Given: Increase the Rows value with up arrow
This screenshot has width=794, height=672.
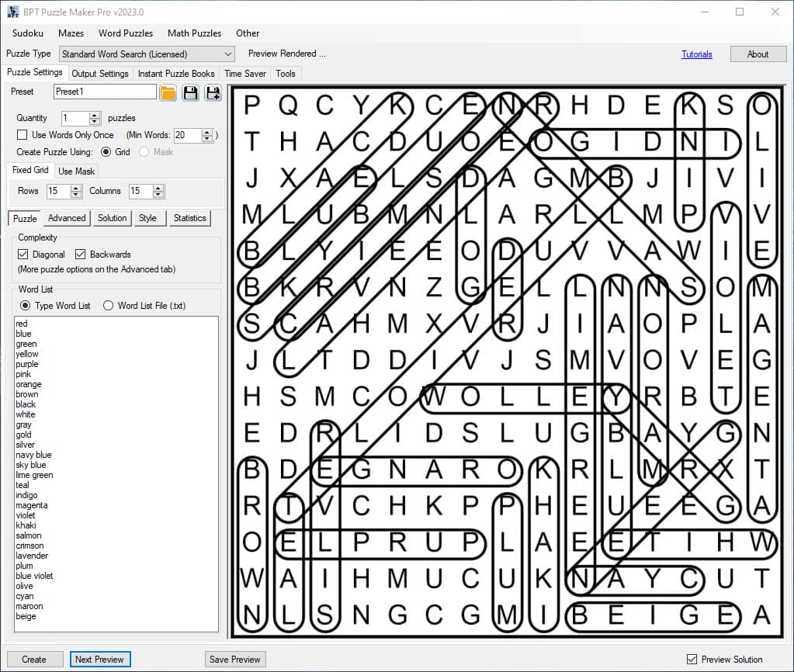Looking at the screenshot, I should [75, 188].
